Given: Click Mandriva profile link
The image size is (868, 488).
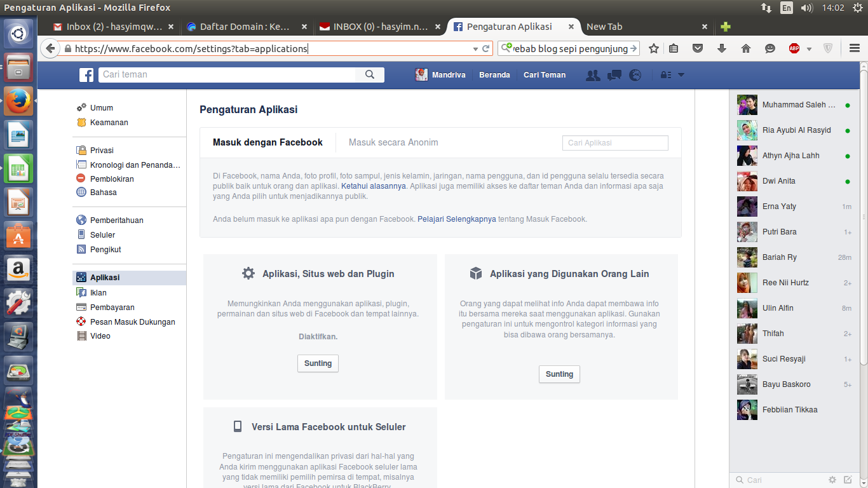Looking at the screenshot, I should 440,75.
